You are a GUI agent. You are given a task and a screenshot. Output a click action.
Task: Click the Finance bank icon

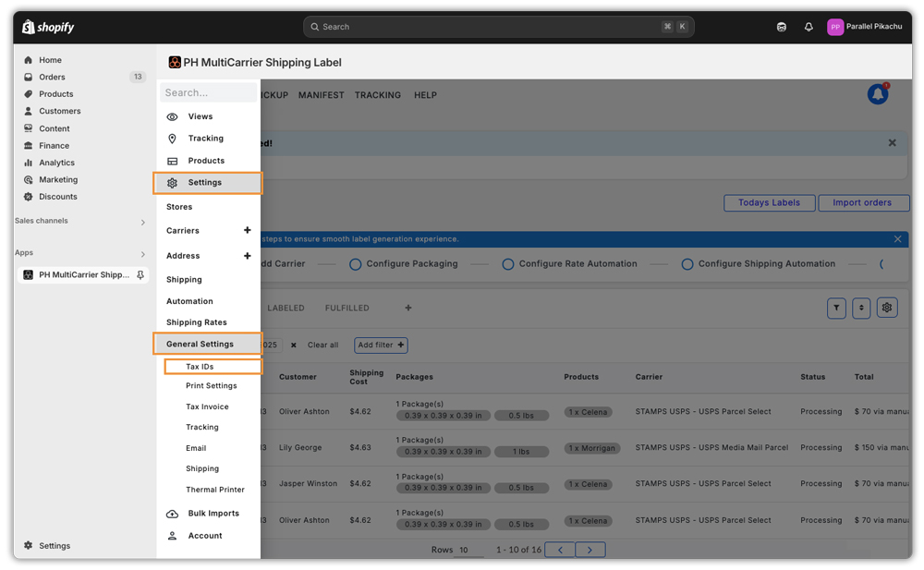[28, 146]
